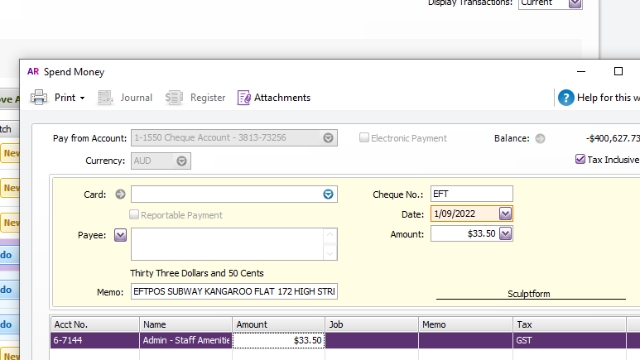640x360 pixels.
Task: Click the Name column header
Action: pos(186,324)
